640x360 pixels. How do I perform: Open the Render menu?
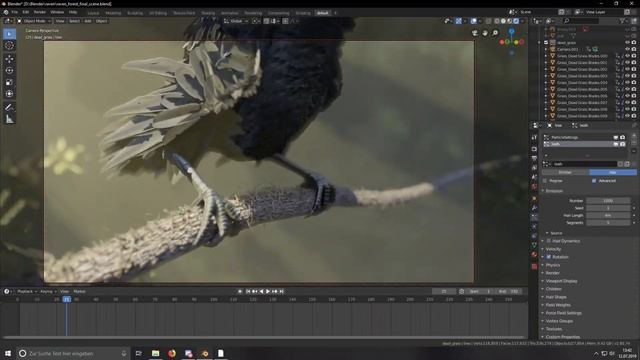(40, 13)
